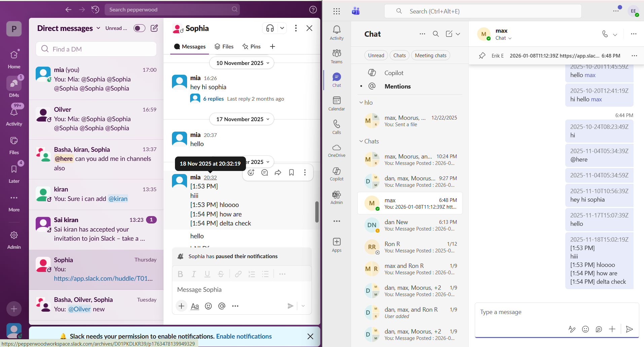Open OneDrive in Teams app bar
The width and height of the screenshot is (644, 347).
[336, 151]
